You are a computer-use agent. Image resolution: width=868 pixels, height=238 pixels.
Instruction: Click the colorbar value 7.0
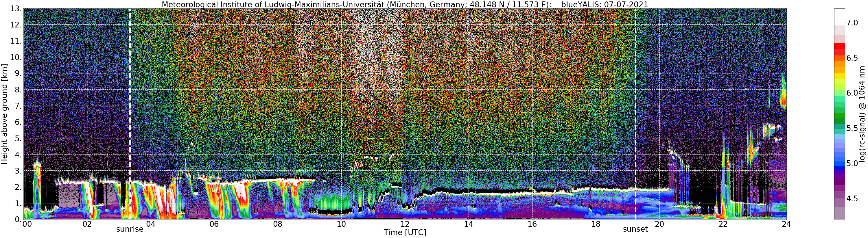click(x=852, y=23)
